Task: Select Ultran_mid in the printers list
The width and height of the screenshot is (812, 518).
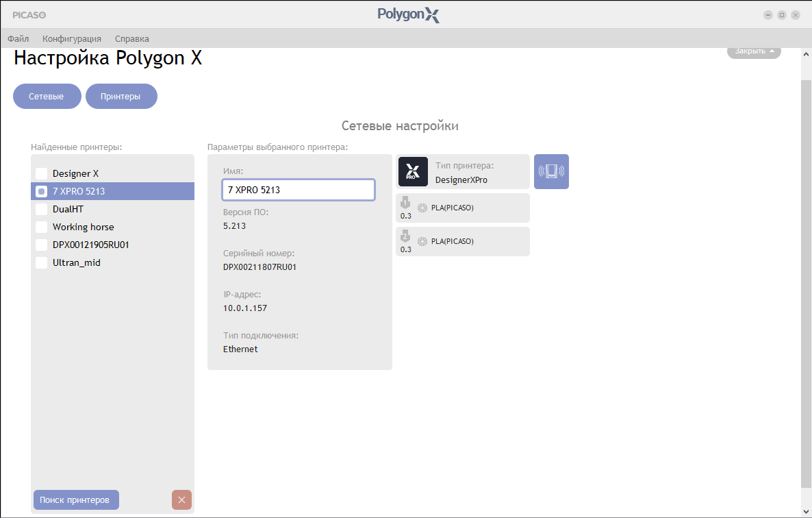Action: click(x=112, y=262)
